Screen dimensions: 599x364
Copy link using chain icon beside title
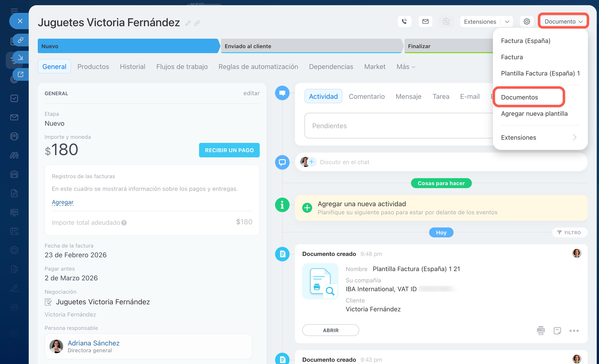pyautogui.click(x=197, y=23)
